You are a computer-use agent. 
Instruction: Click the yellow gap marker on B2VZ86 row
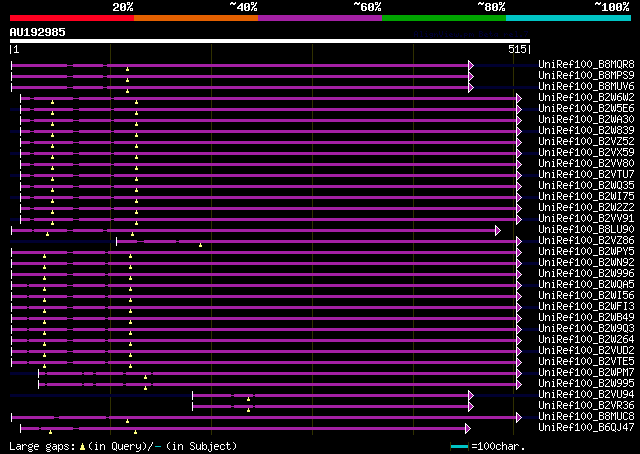pyautogui.click(x=200, y=244)
